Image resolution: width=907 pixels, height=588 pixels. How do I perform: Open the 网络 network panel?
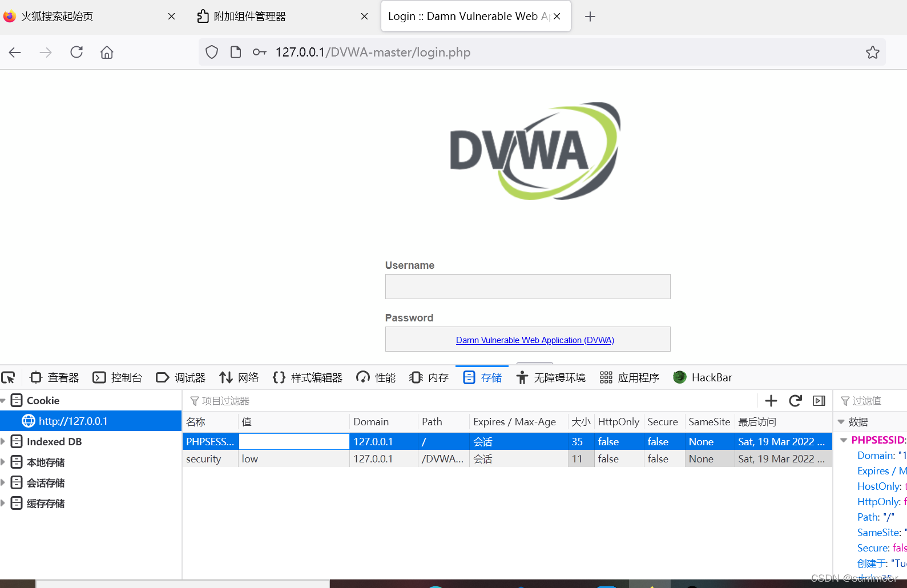point(239,378)
